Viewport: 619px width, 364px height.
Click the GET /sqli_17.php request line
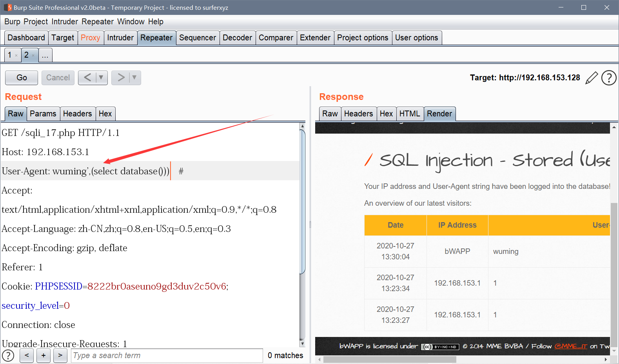point(61,132)
